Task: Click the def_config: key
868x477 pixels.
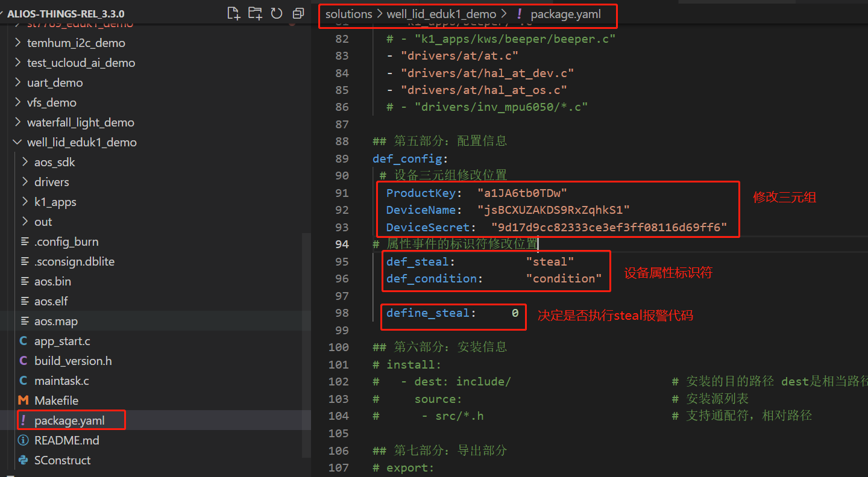Action: tap(410, 158)
